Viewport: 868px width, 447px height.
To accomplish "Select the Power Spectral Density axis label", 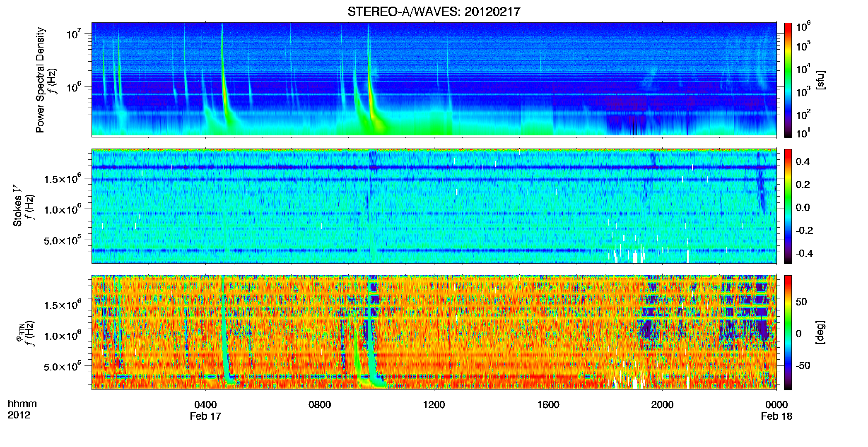I will 40,80.
